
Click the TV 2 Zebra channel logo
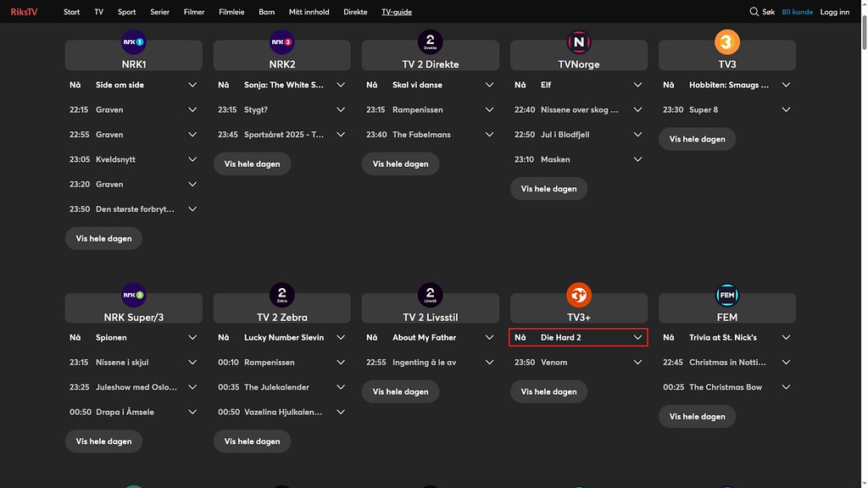(x=281, y=295)
